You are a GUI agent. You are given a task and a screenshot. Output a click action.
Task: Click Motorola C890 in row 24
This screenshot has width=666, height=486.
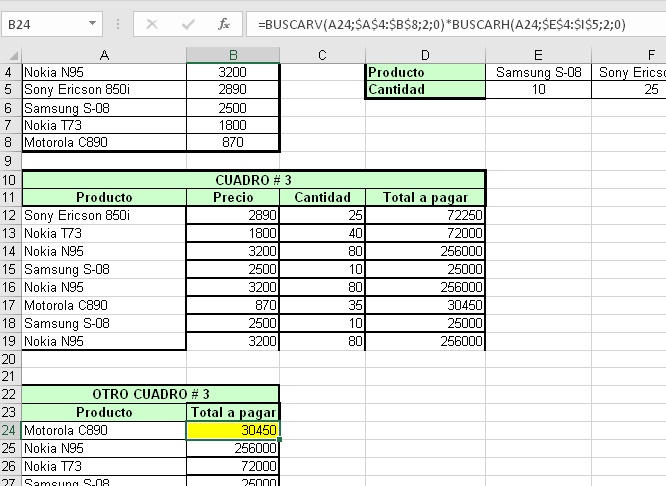click(104, 430)
